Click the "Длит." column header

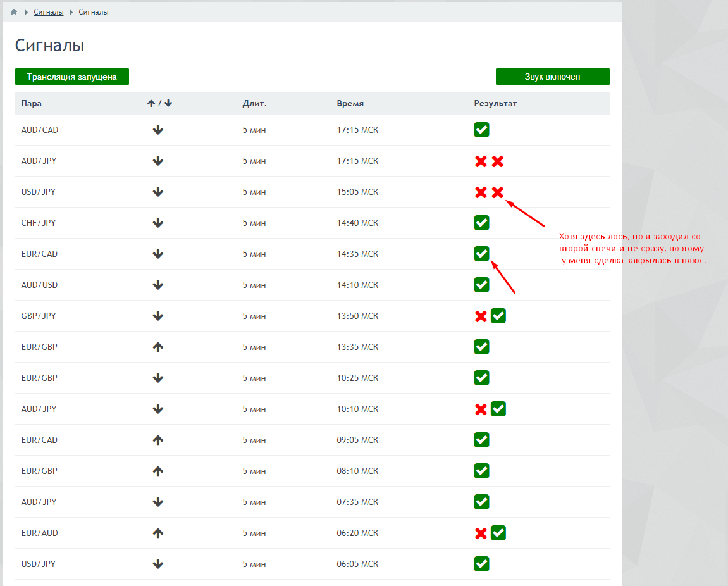(254, 104)
